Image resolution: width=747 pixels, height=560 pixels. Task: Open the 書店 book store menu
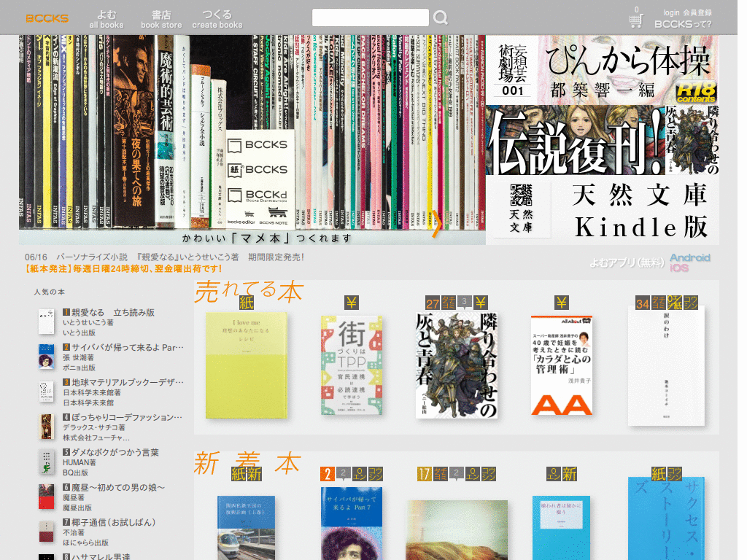[161, 19]
